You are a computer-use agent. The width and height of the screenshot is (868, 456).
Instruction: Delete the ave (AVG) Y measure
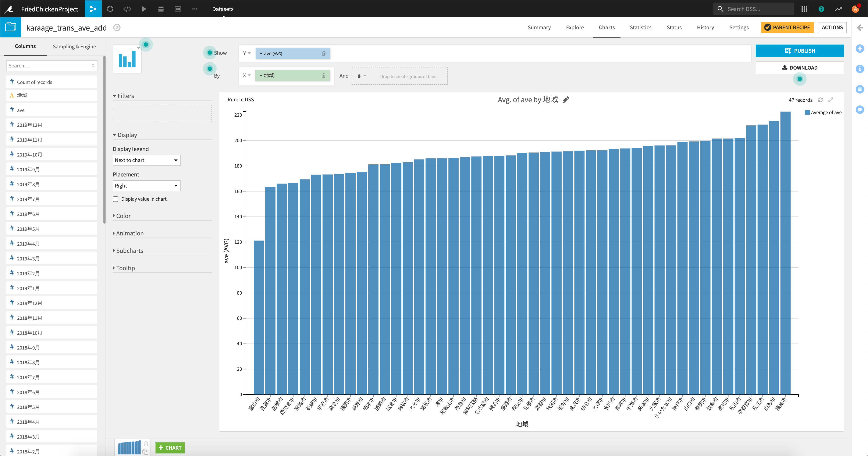pyautogui.click(x=323, y=53)
